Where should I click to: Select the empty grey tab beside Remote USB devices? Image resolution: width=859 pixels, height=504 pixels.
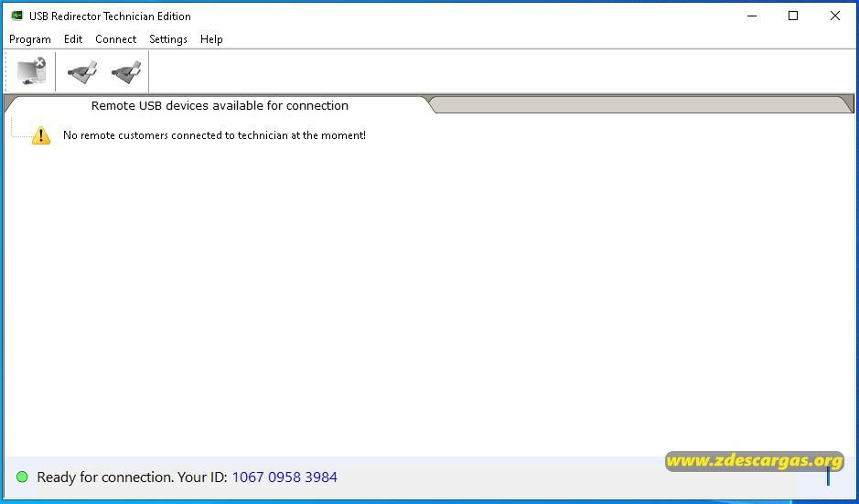click(x=641, y=104)
